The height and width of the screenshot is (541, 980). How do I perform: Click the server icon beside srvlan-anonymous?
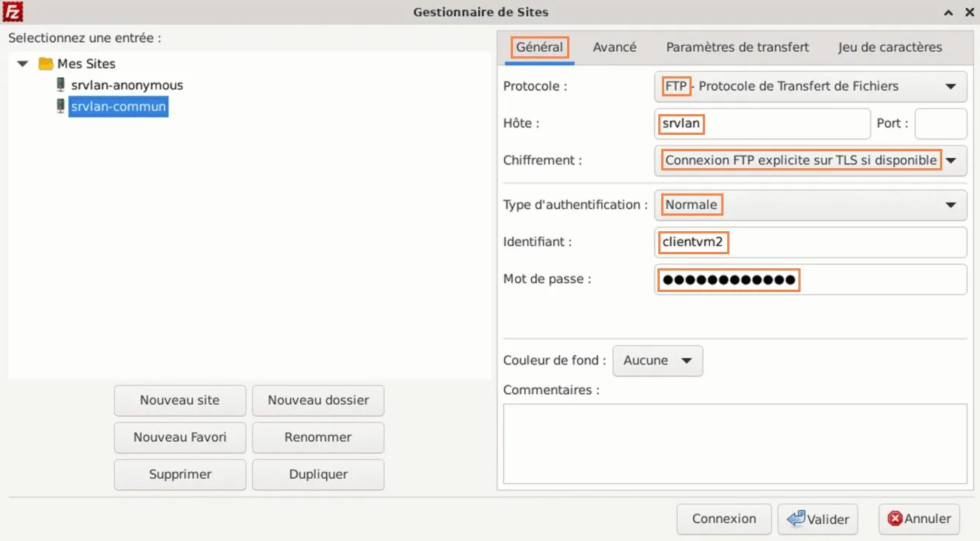pos(61,85)
